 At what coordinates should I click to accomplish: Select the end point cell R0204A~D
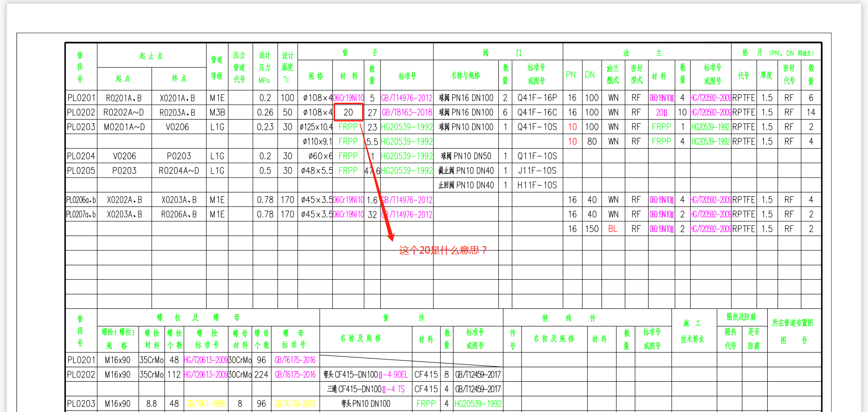pos(179,170)
